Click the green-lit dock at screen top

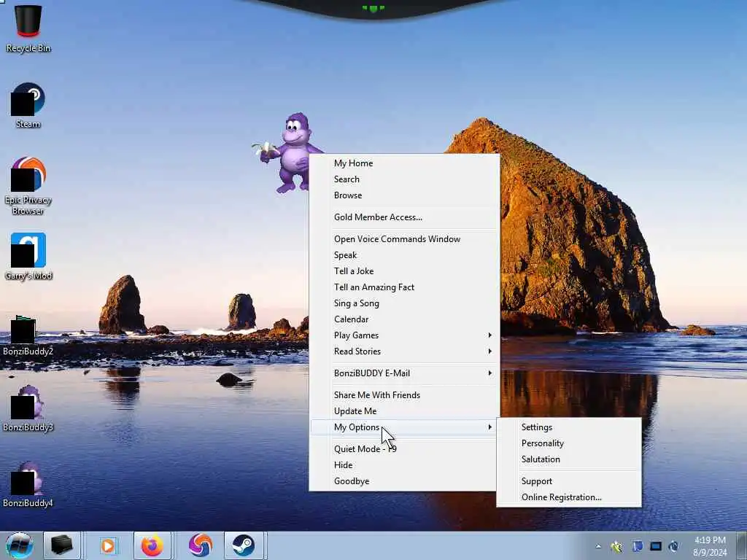point(373,9)
